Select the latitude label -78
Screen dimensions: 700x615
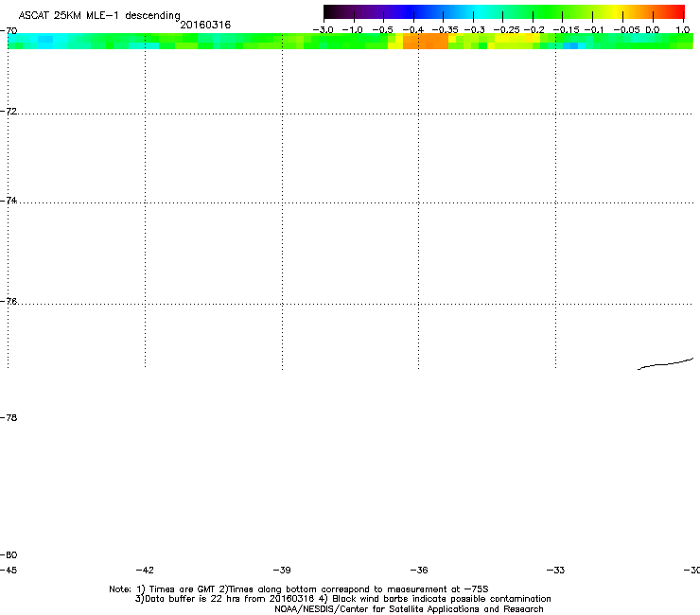pyautogui.click(x=9, y=417)
